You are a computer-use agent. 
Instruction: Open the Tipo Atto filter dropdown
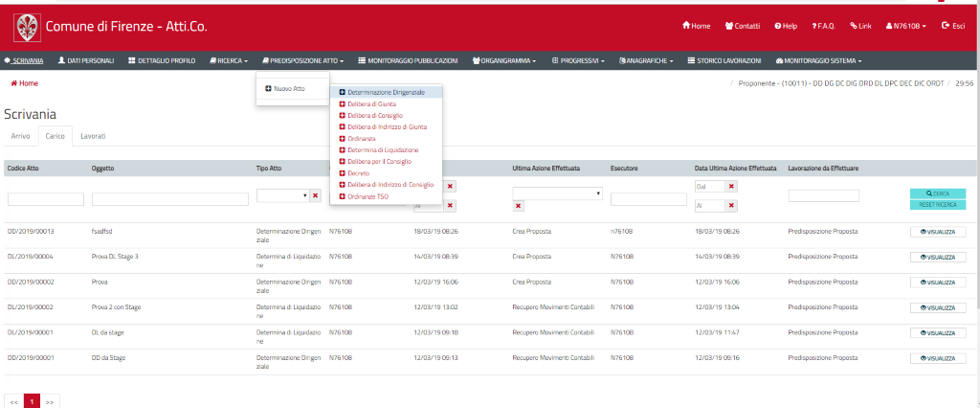click(281, 195)
